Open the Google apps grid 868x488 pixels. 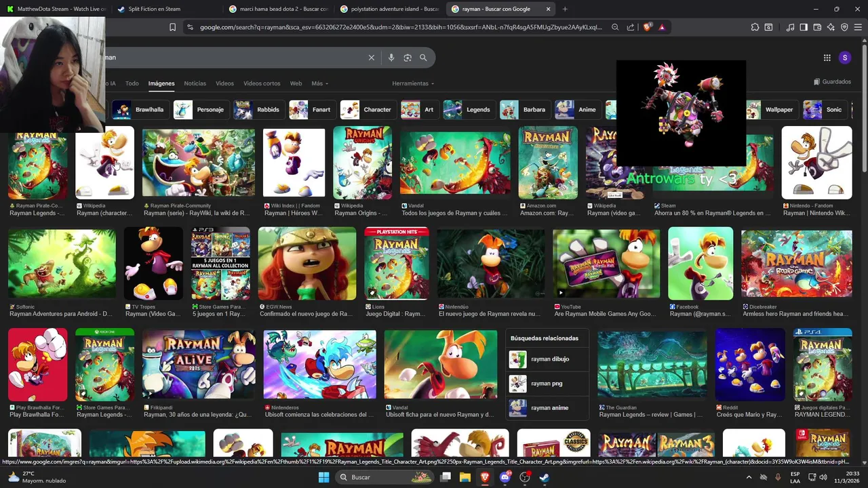pyautogui.click(x=827, y=58)
